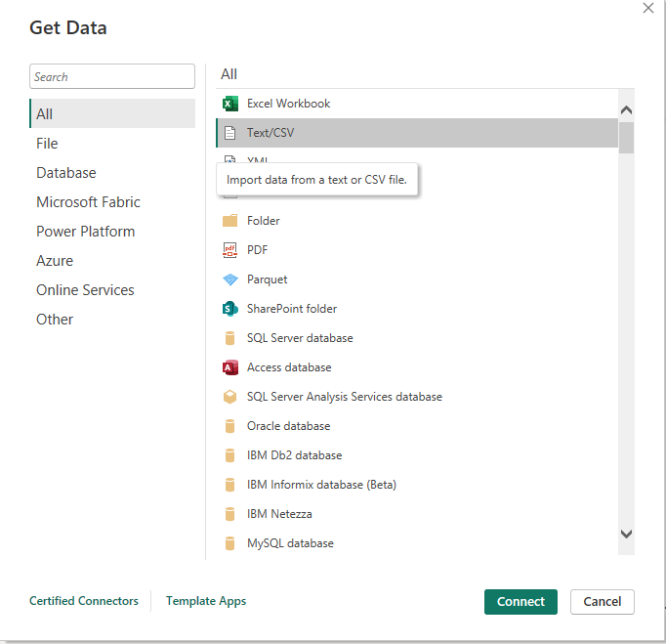This screenshot has width=666, height=644.
Task: Click the Parquet blue diamond icon
Action: click(x=229, y=279)
